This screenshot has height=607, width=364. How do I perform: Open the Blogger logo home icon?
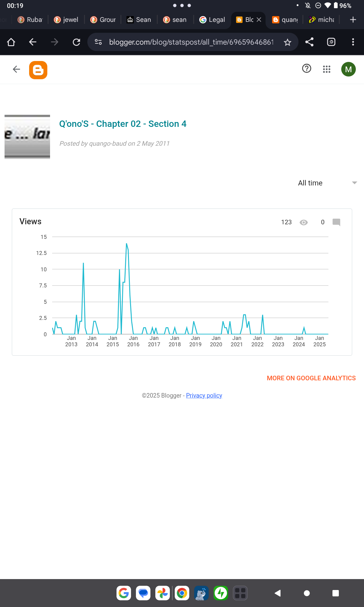click(x=38, y=70)
